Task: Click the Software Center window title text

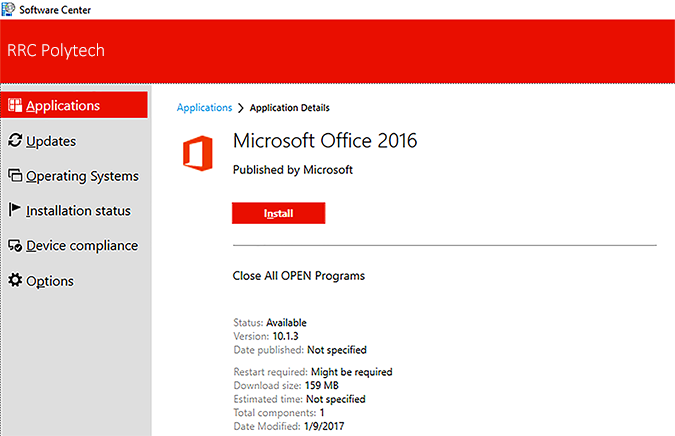Action: [55, 10]
